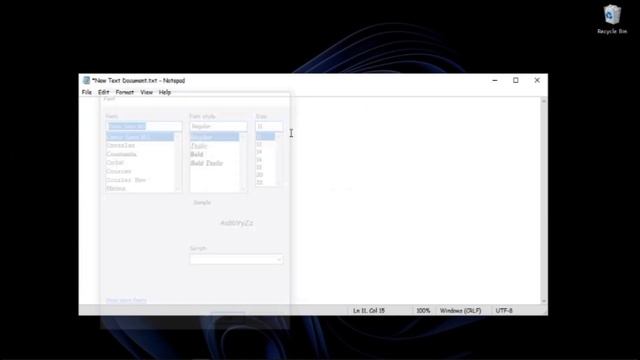Click the Windows (CRLF) status entry
The image size is (640, 360).
(460, 311)
